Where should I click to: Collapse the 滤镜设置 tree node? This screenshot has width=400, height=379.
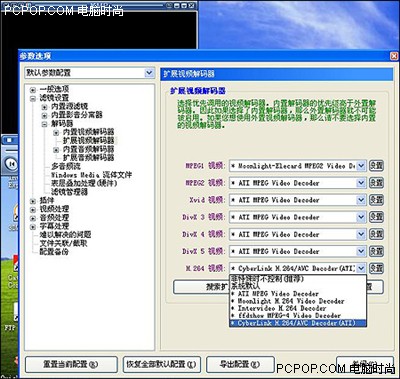(x=33, y=98)
